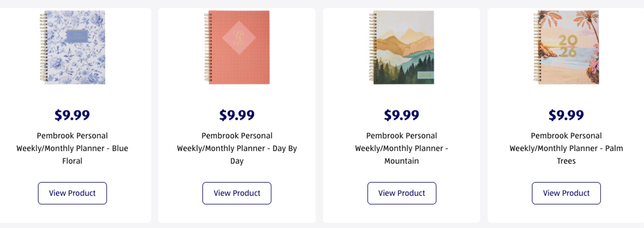This screenshot has height=228, width=644.
Task: Open the Palm Trees planner title link
Action: (566, 148)
